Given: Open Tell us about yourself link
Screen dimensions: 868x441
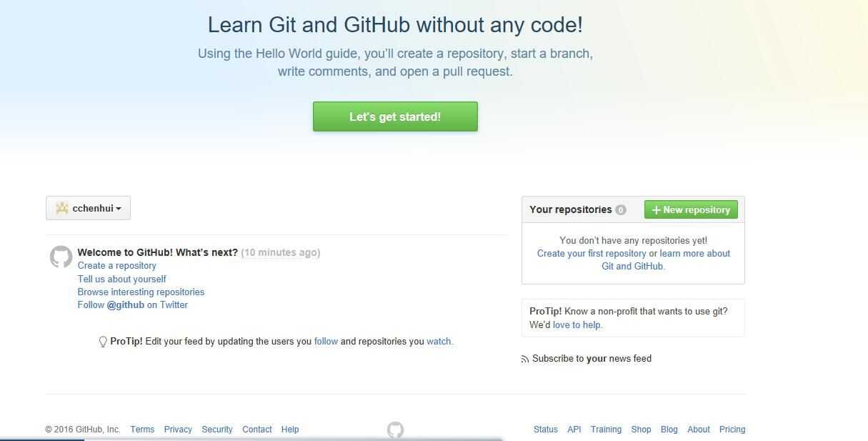Looking at the screenshot, I should [x=122, y=279].
